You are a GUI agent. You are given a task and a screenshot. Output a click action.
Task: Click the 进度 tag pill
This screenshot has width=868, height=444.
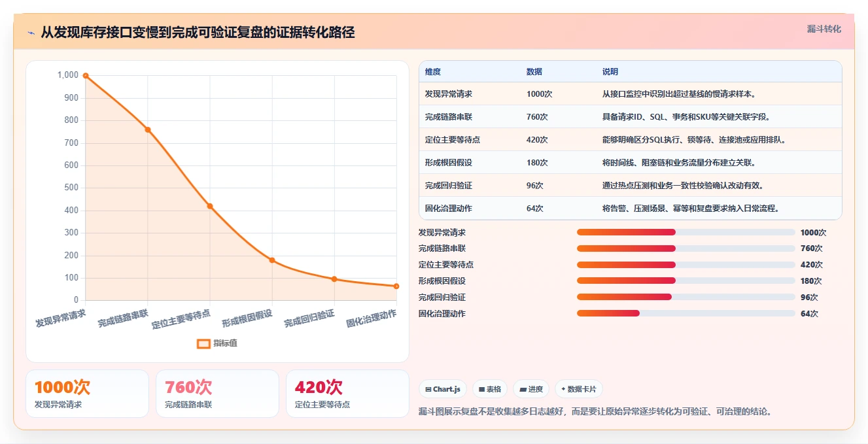click(531, 389)
